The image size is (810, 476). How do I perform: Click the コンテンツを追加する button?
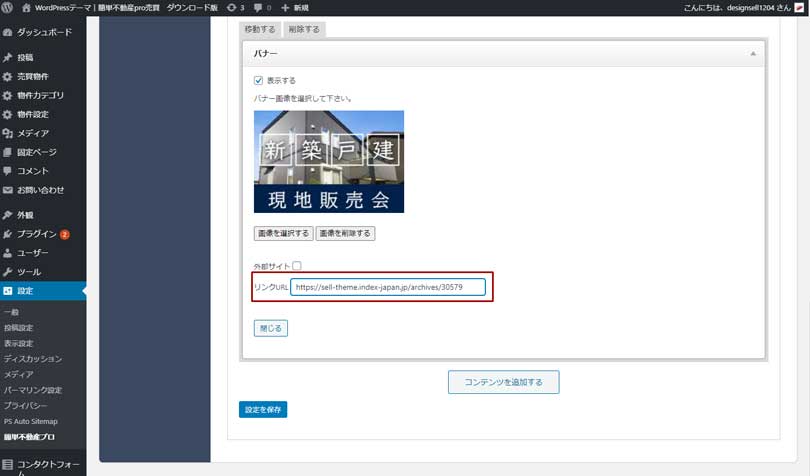click(x=503, y=381)
